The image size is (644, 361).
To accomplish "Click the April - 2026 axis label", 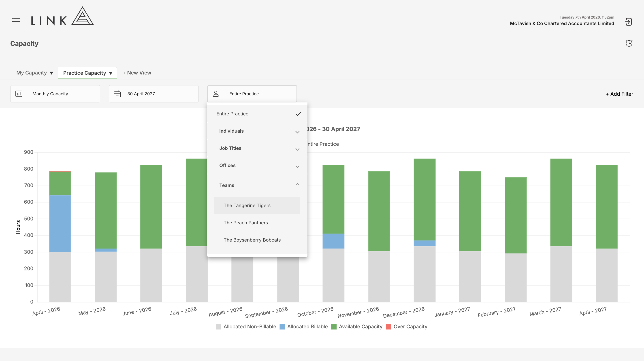I will (46, 311).
